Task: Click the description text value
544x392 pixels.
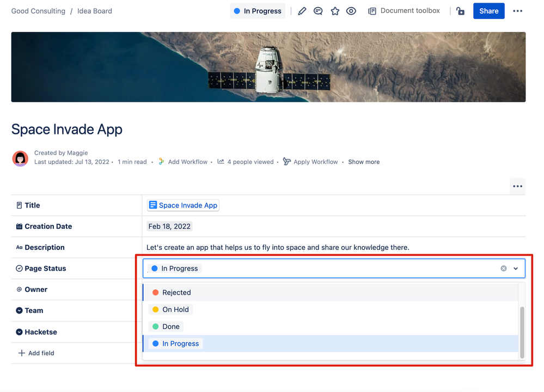Action: pos(278,248)
